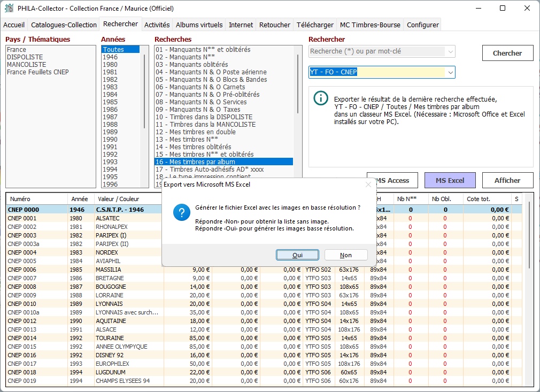540x392 pixels.
Task: Open the Albums virtuels tab
Action: pyautogui.click(x=199, y=25)
